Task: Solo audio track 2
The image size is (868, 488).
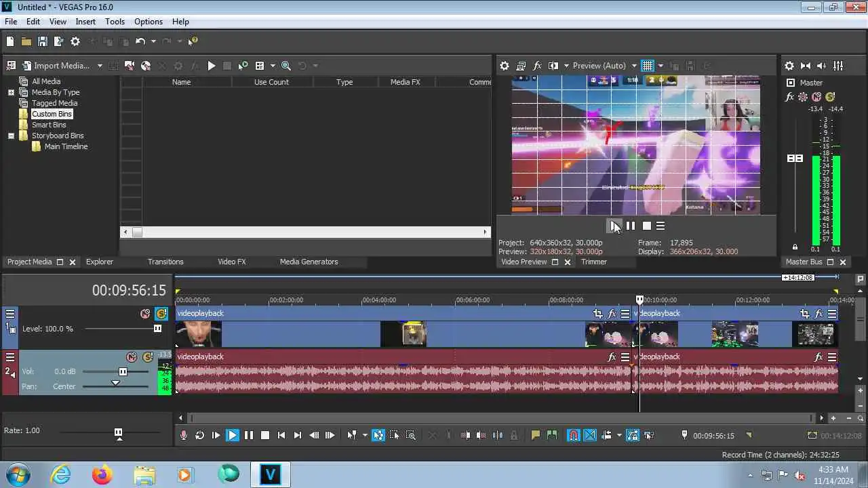Action: tap(148, 357)
